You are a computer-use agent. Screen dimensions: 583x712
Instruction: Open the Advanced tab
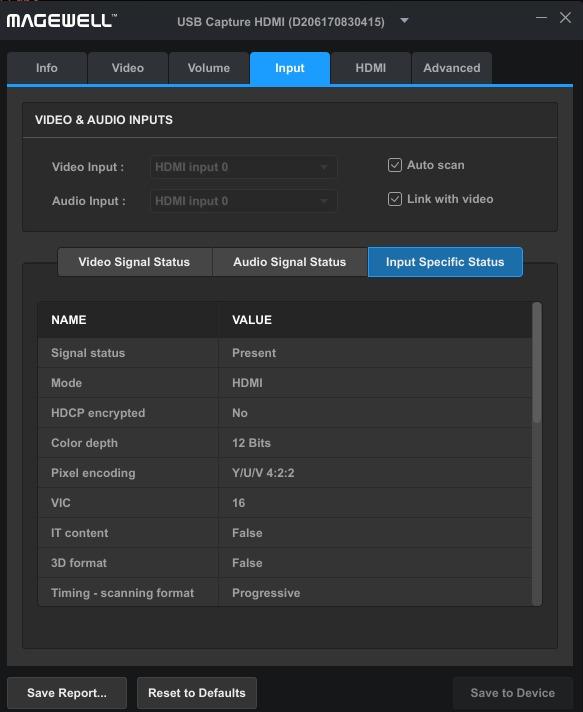click(452, 68)
